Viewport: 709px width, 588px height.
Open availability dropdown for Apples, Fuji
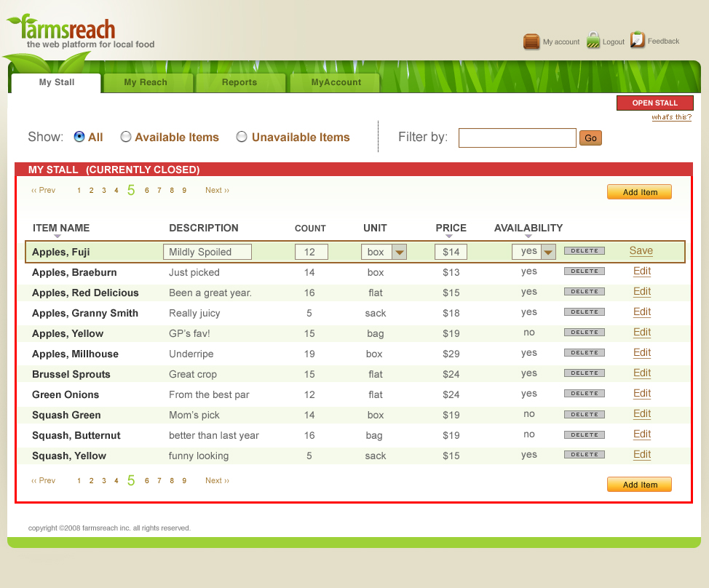pos(549,252)
